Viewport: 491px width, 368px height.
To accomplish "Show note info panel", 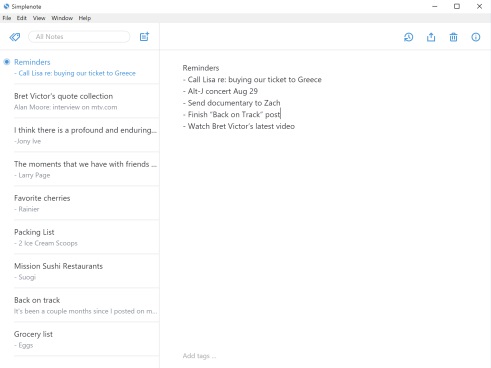I will click(x=476, y=37).
